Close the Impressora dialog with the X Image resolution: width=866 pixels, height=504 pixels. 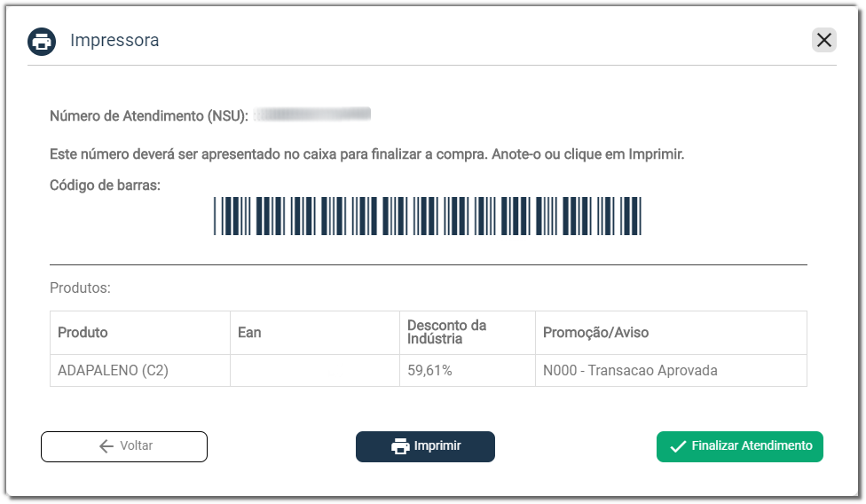(x=824, y=40)
